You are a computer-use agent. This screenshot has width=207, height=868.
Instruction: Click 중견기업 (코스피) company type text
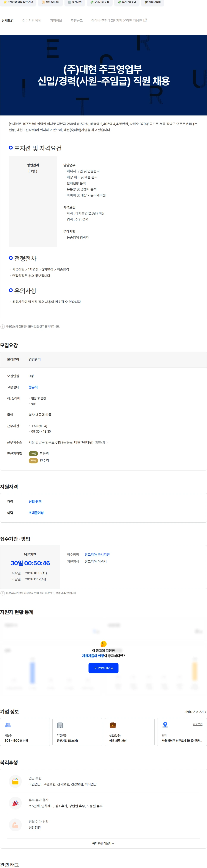pyautogui.click(x=67, y=741)
